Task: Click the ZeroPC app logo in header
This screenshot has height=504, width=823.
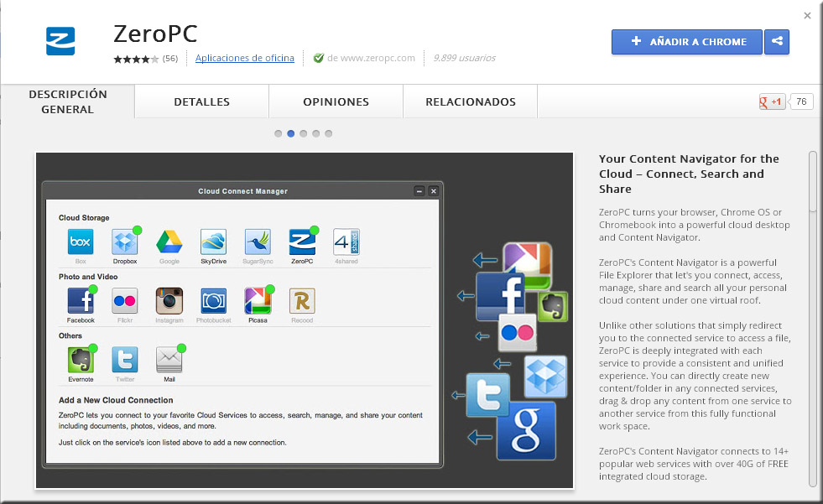Action: (60, 41)
